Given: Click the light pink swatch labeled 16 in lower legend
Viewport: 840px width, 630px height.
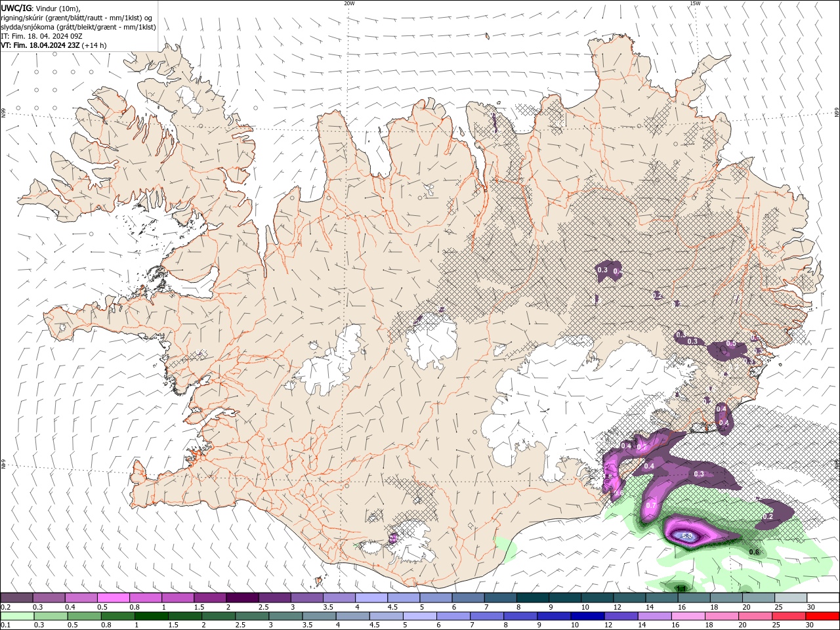Looking at the screenshot, I should (689, 616).
